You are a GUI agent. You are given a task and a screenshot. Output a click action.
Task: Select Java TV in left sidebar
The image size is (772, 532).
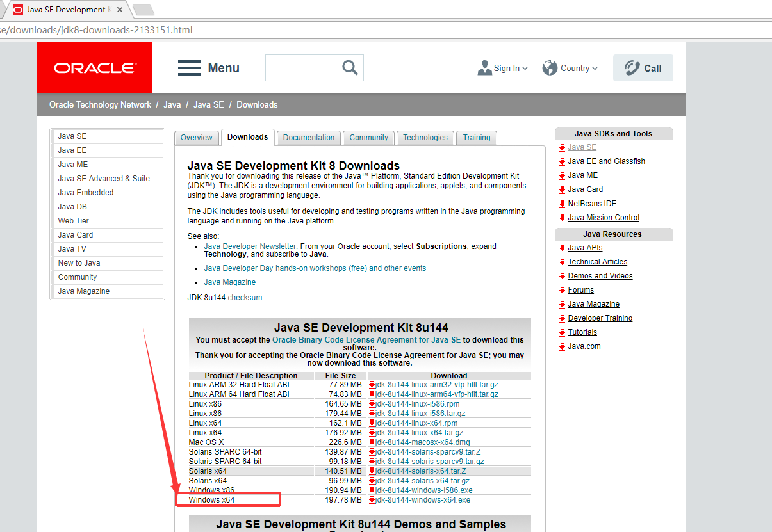(x=108, y=249)
